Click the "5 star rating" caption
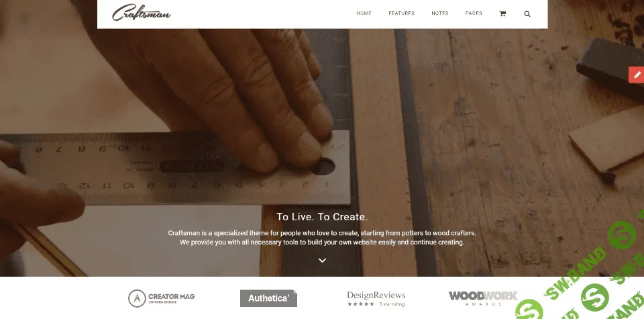 click(x=392, y=304)
